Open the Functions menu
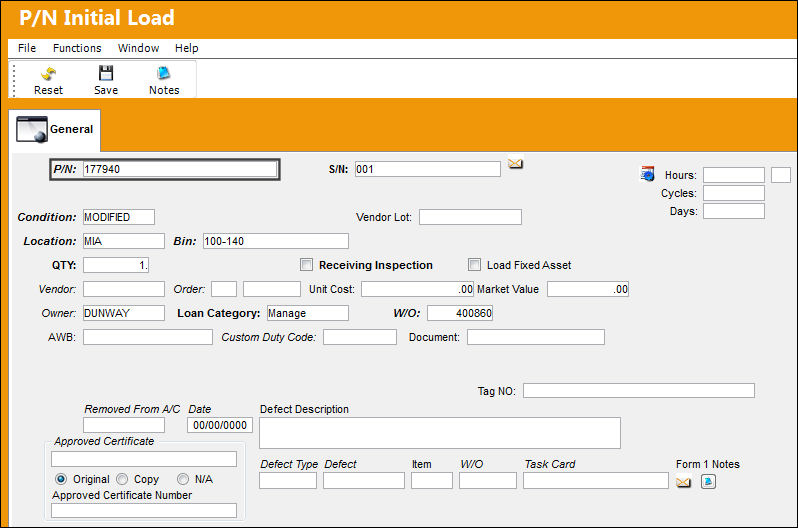The image size is (798, 528). point(77,48)
